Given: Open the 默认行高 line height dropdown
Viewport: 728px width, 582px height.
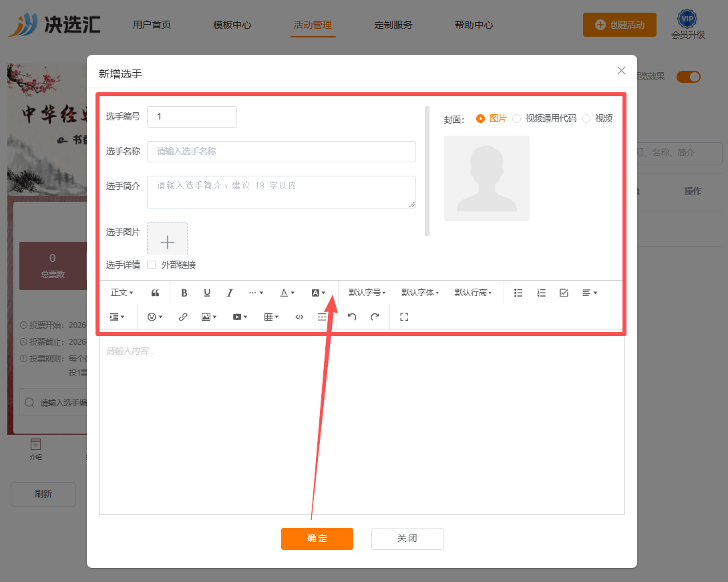Looking at the screenshot, I should [473, 293].
